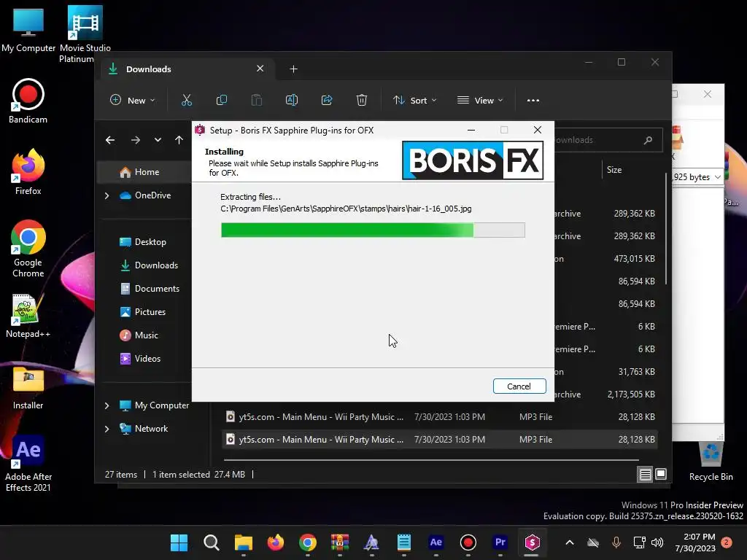
Task: Select the selected Wii Party Music MP3 row
Action: pyautogui.click(x=440, y=440)
